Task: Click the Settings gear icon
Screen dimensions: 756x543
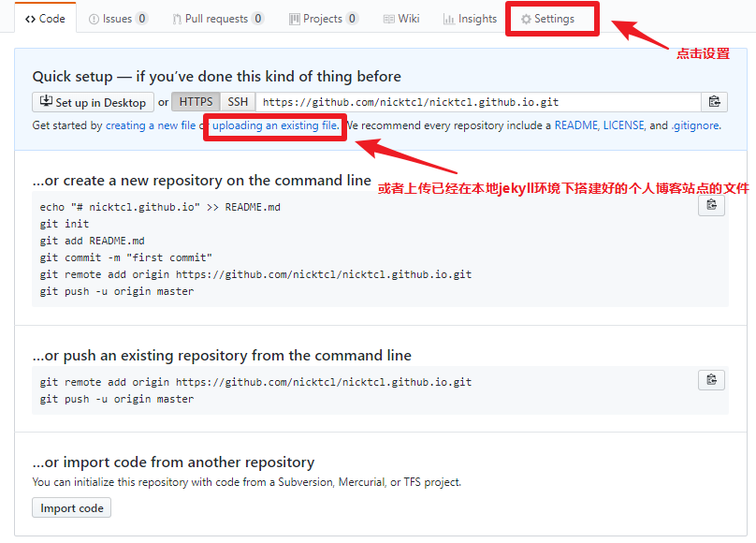Action: 526,19
